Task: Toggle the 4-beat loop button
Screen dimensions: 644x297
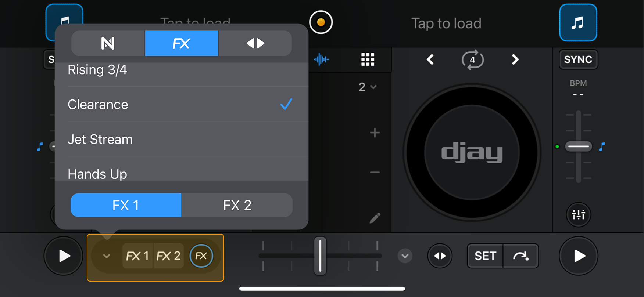Action: click(x=472, y=59)
